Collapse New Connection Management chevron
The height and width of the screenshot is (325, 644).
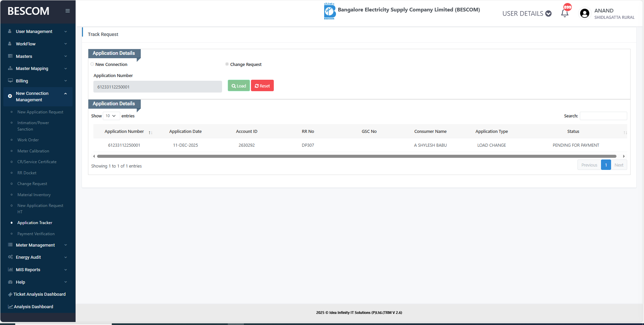(66, 94)
